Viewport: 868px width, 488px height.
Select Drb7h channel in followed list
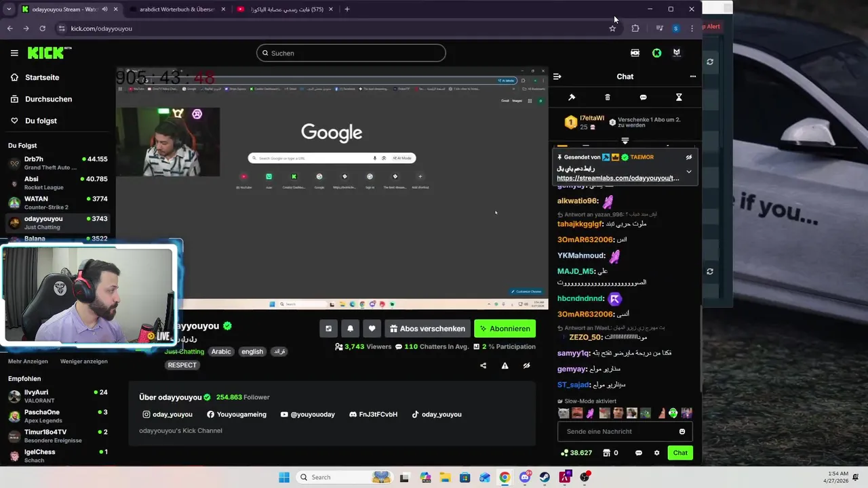[58, 163]
